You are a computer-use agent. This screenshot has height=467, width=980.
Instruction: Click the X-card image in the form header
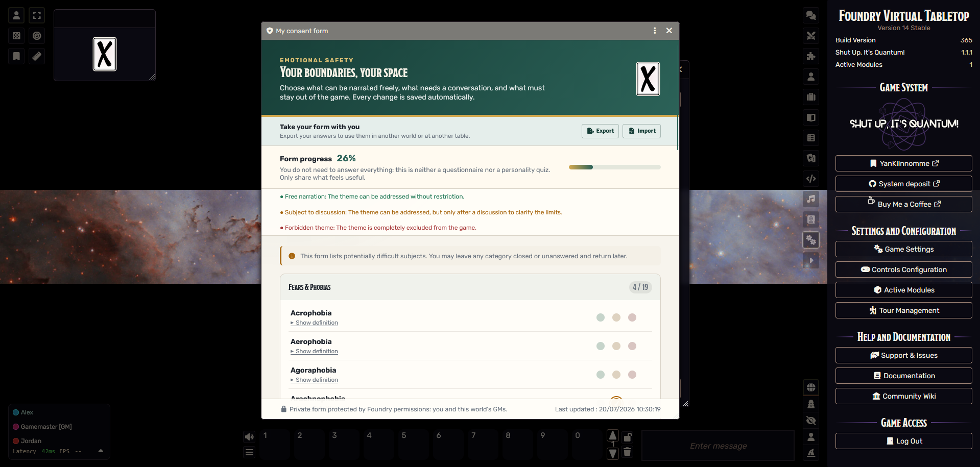(648, 79)
